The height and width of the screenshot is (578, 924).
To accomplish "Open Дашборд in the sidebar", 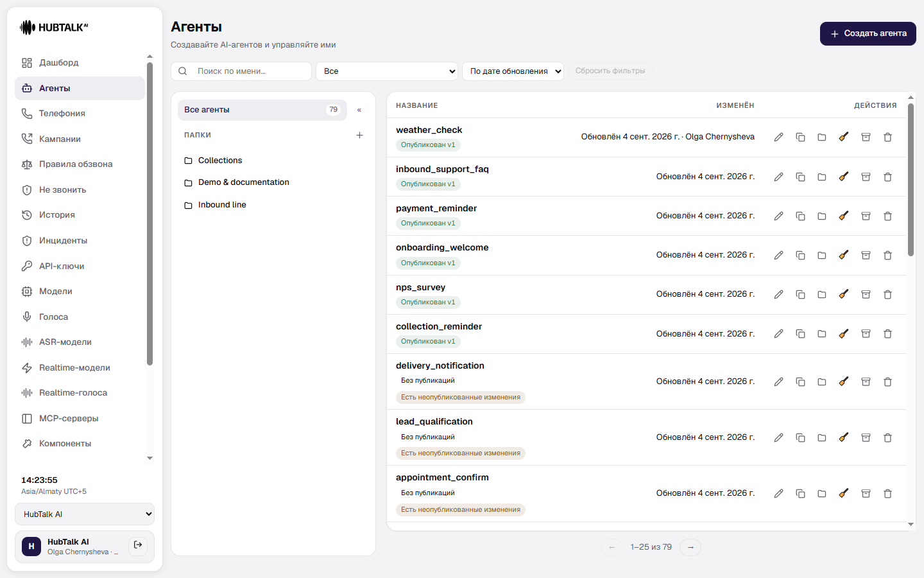I will tap(80, 62).
